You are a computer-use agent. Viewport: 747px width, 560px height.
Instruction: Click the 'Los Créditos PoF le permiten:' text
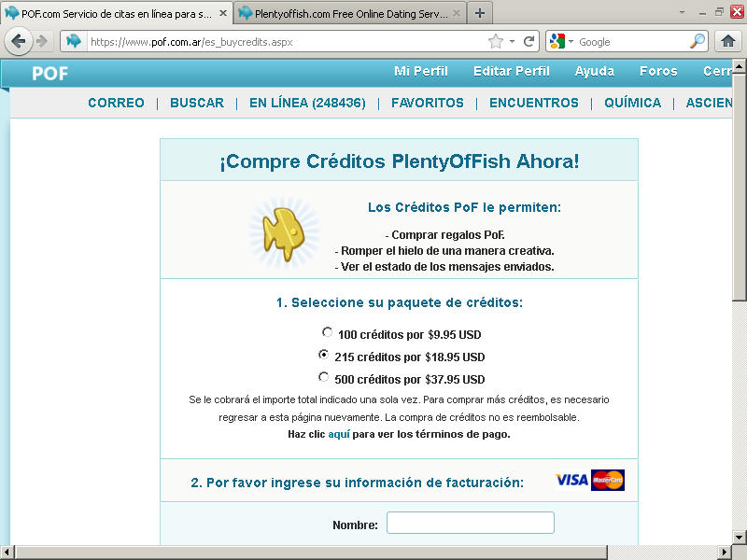464,207
